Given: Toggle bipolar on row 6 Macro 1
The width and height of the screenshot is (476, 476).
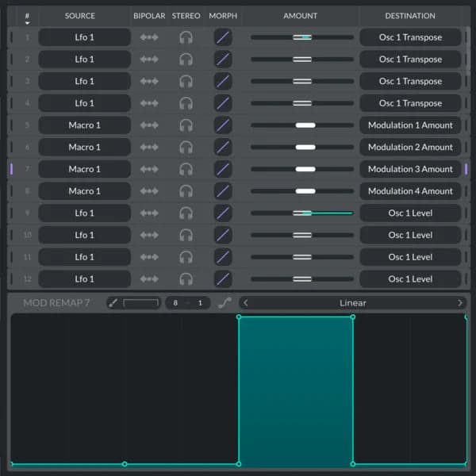Looking at the screenshot, I should pyautogui.click(x=148, y=148).
